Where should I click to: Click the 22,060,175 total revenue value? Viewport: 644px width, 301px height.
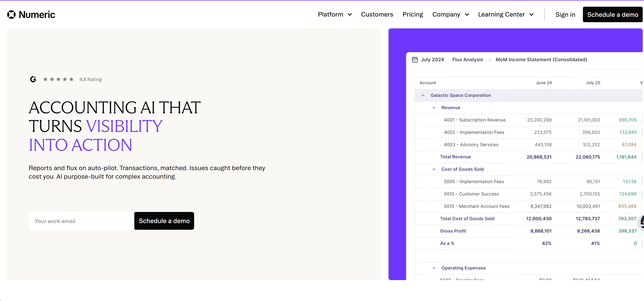588,157
